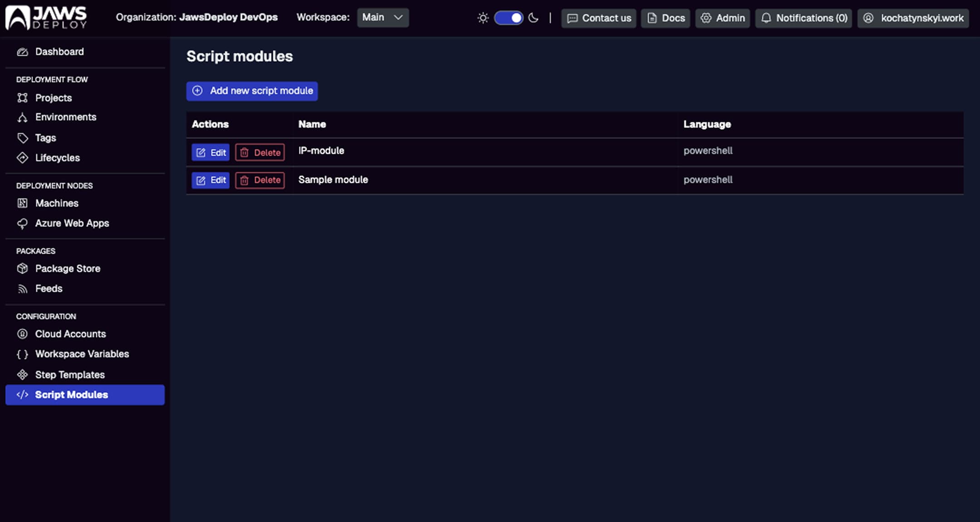The height and width of the screenshot is (522, 980).
Task: Open the Admin menu
Action: click(722, 18)
